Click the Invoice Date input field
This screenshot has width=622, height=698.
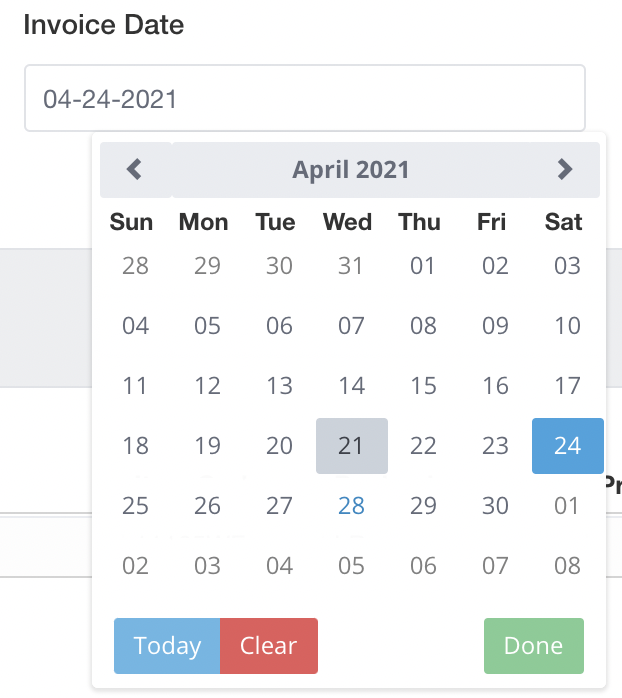tap(304, 99)
